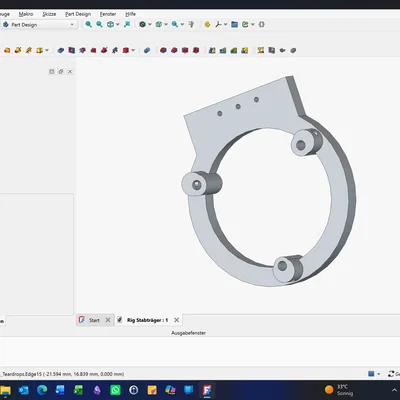Click the blue Create Group folder icon
400x400 pixels.
pyautogui.click(x=235, y=24)
